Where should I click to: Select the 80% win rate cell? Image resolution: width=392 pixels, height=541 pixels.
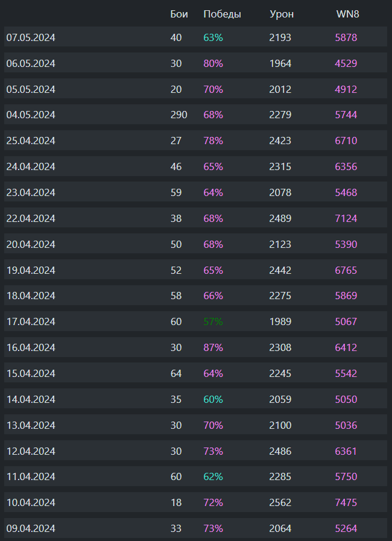213,63
